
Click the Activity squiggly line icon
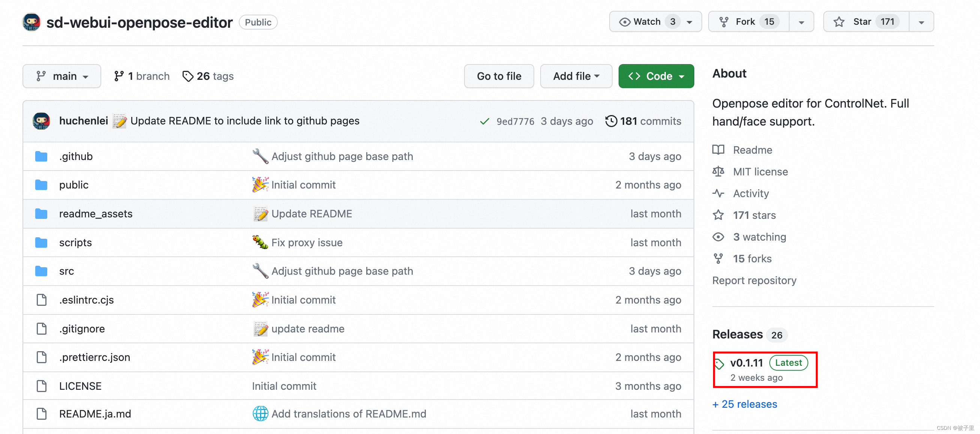click(718, 193)
